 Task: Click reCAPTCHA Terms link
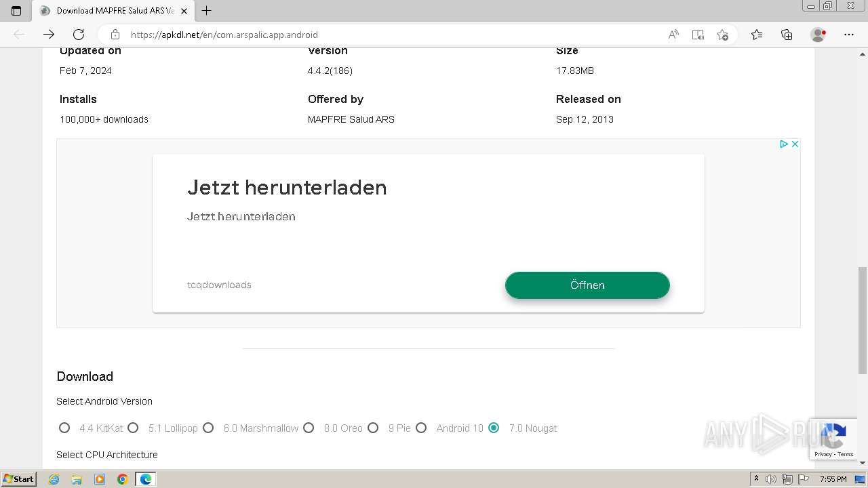(x=845, y=454)
